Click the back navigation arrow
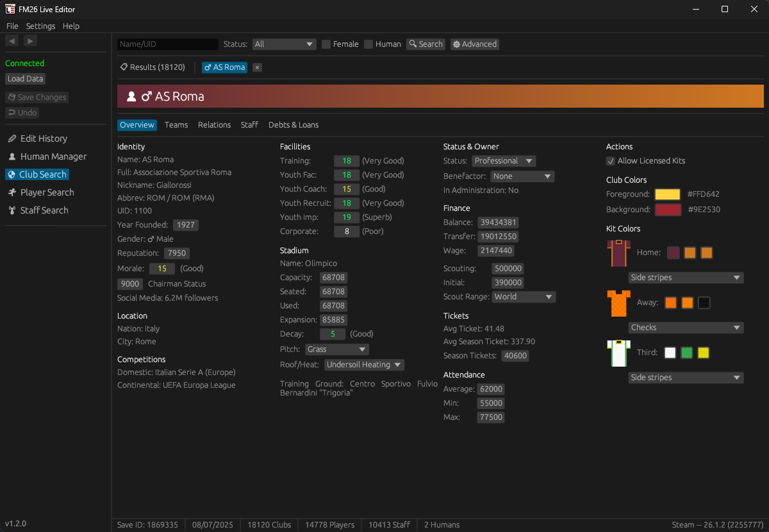Viewport: 769px width, 532px height. click(x=12, y=41)
